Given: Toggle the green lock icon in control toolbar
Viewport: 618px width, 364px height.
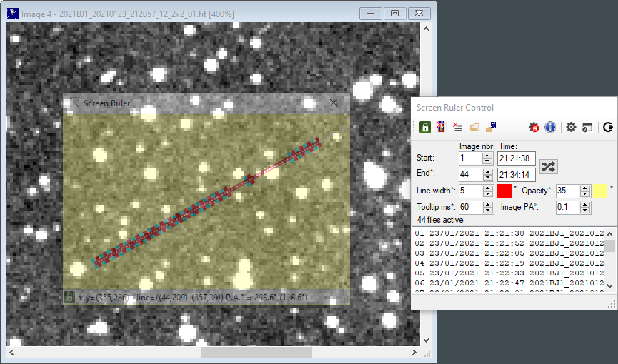Looking at the screenshot, I should [x=424, y=127].
